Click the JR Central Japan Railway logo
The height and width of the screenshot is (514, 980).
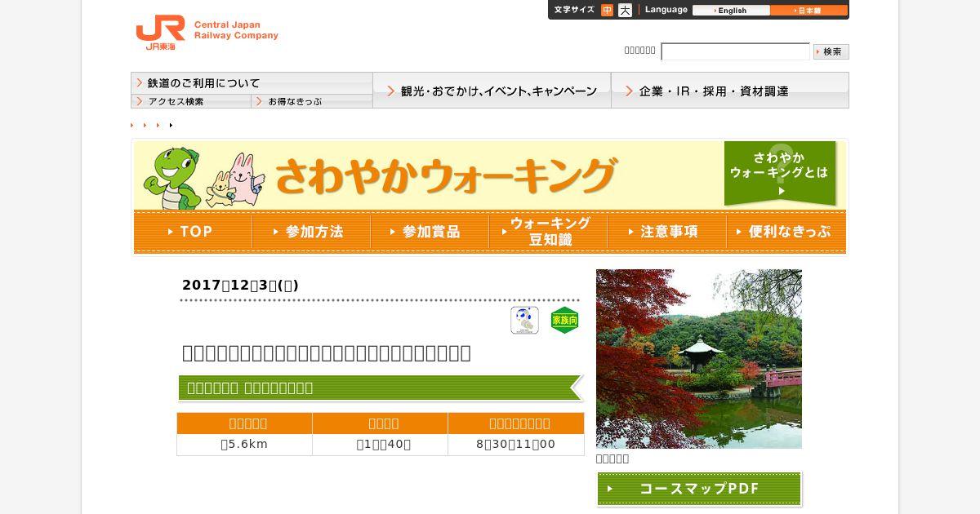(x=207, y=33)
